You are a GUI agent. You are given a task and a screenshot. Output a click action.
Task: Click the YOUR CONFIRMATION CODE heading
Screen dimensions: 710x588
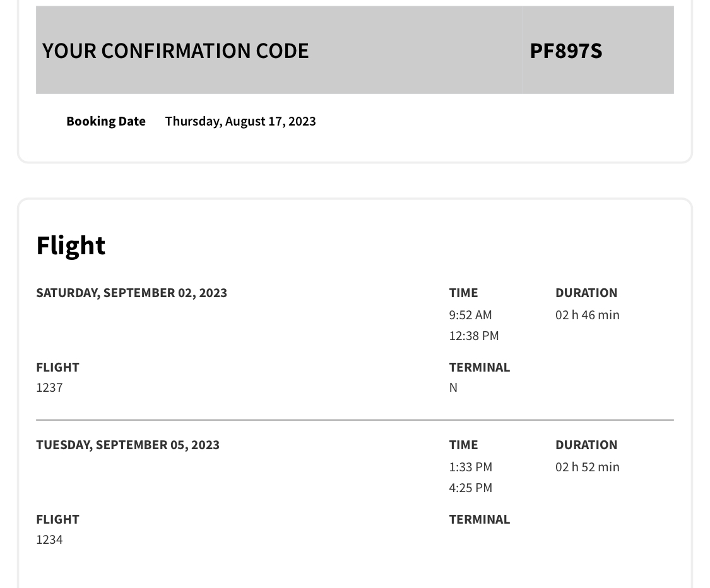175,50
